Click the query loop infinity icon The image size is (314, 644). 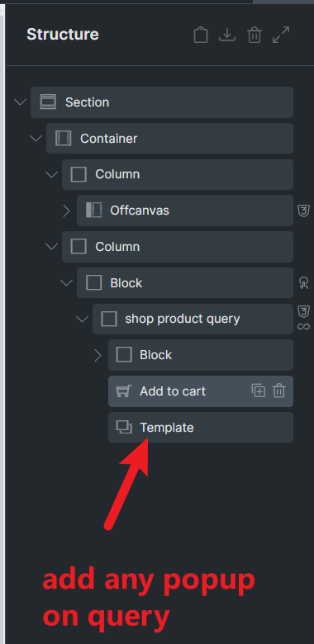pyautogui.click(x=303, y=326)
